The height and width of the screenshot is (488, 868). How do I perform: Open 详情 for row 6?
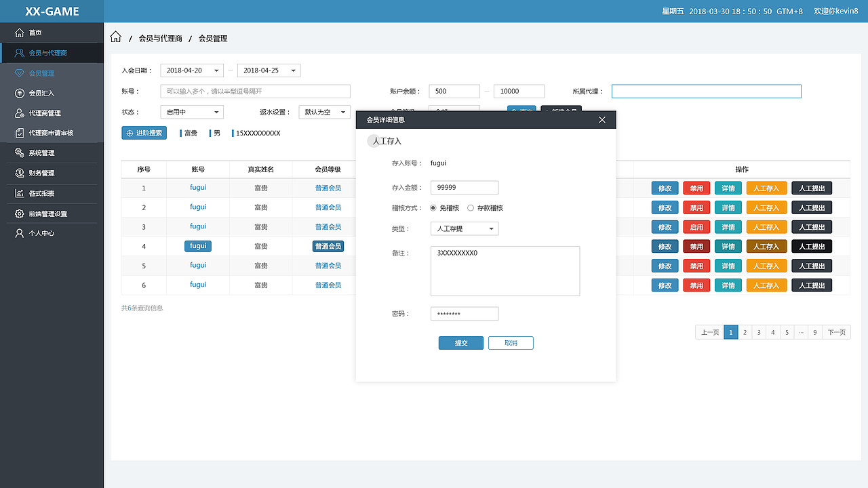pos(728,285)
